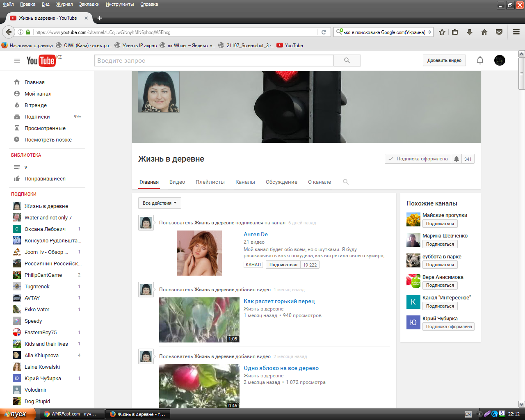The width and height of the screenshot is (525, 420).
Task: Open the 'Ангел De' channel link
Action: click(x=256, y=234)
